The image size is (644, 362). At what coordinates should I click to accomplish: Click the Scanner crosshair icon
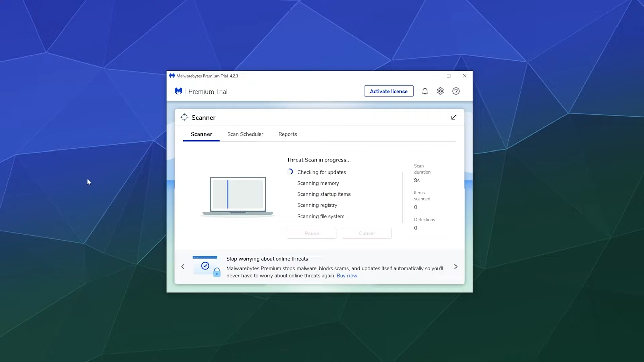point(184,117)
